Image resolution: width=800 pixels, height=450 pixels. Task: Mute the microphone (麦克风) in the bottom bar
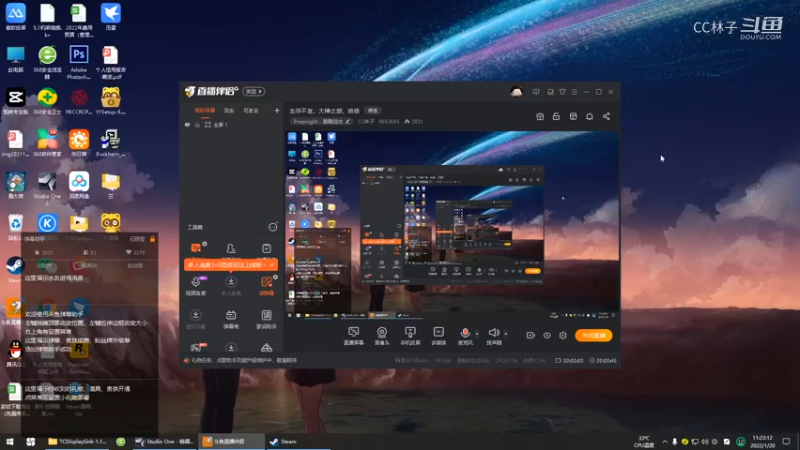[x=465, y=336]
